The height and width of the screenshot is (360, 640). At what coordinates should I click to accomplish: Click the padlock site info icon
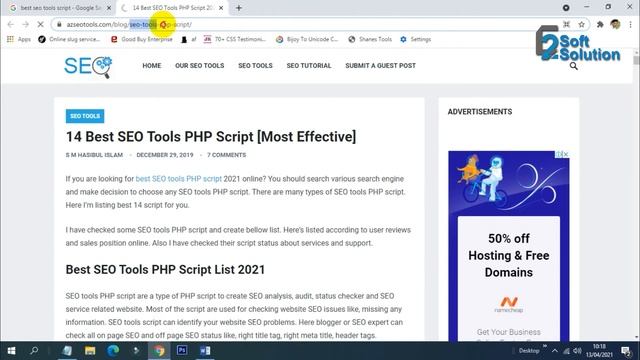[59, 24]
